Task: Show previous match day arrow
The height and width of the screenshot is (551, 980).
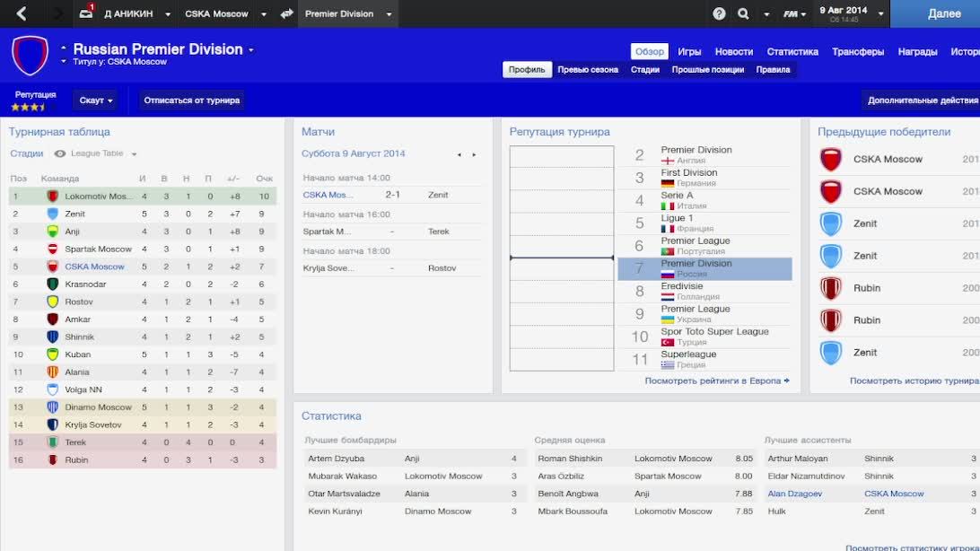Action: [459, 154]
